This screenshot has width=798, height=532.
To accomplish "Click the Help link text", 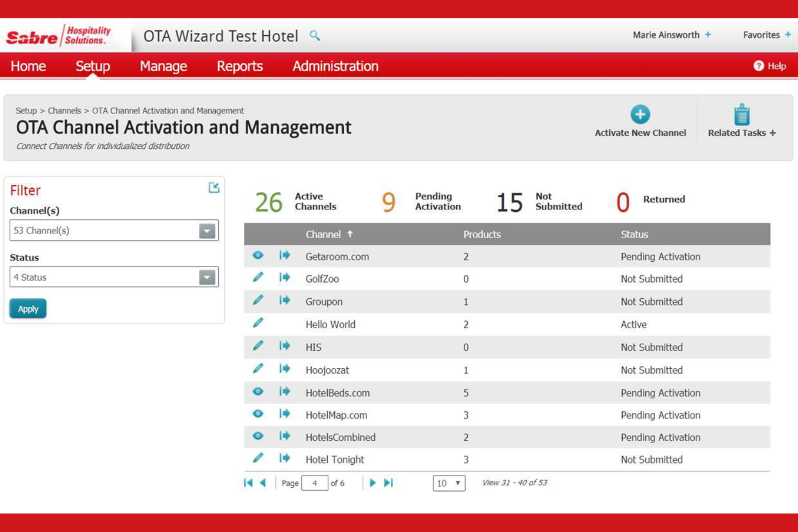I will coord(776,66).
